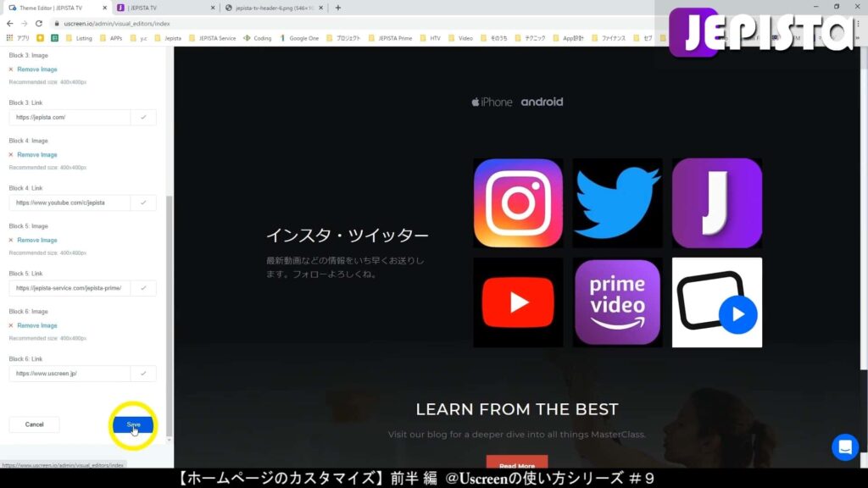Confirm Block 5 Link with checkmark

click(x=143, y=288)
